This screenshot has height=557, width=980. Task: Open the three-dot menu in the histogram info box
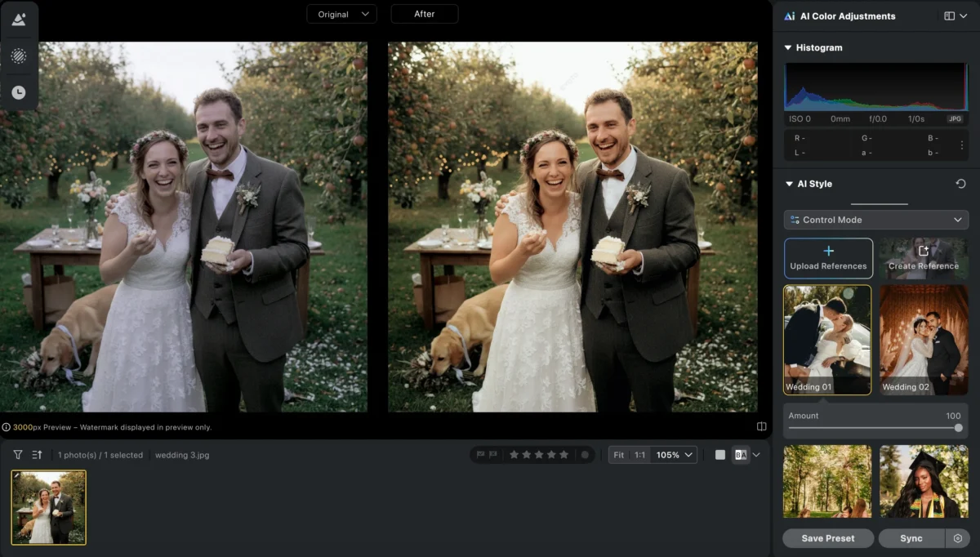[x=960, y=145]
